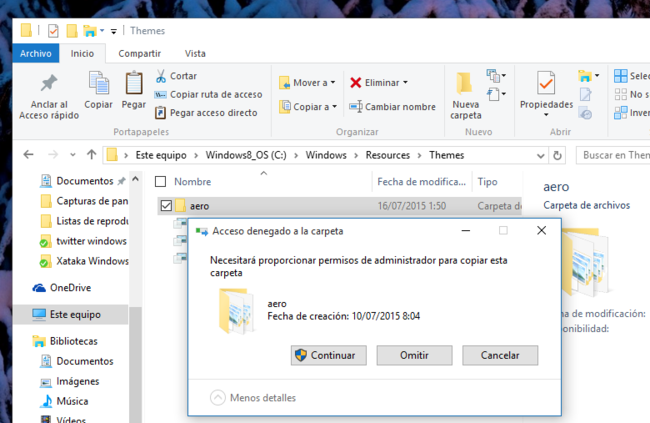Screen dimensions: 650x423
Task: Click the Historial icon in Abrir group
Action: [585, 113]
